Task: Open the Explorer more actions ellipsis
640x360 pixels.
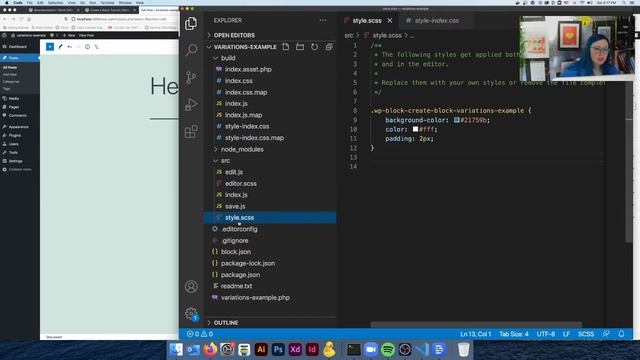Action: click(323, 20)
